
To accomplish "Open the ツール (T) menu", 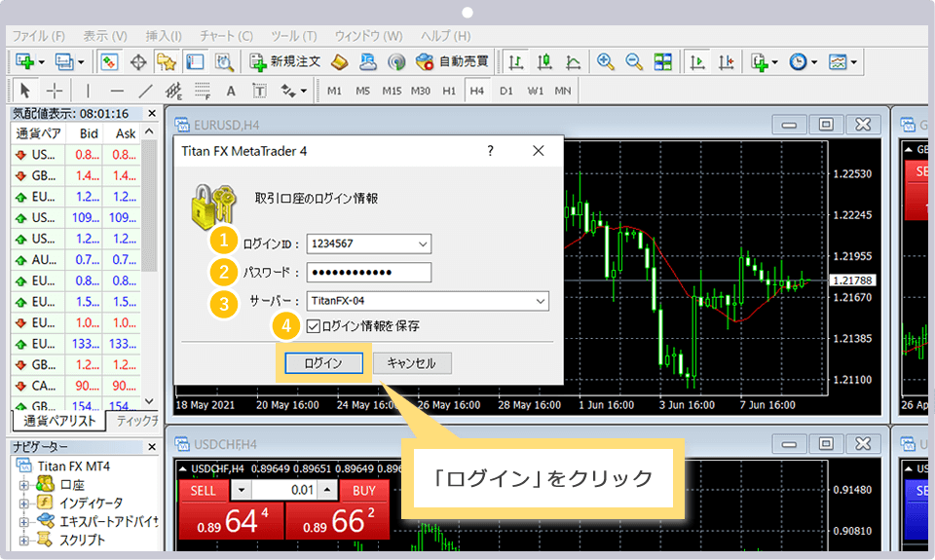I will [294, 36].
